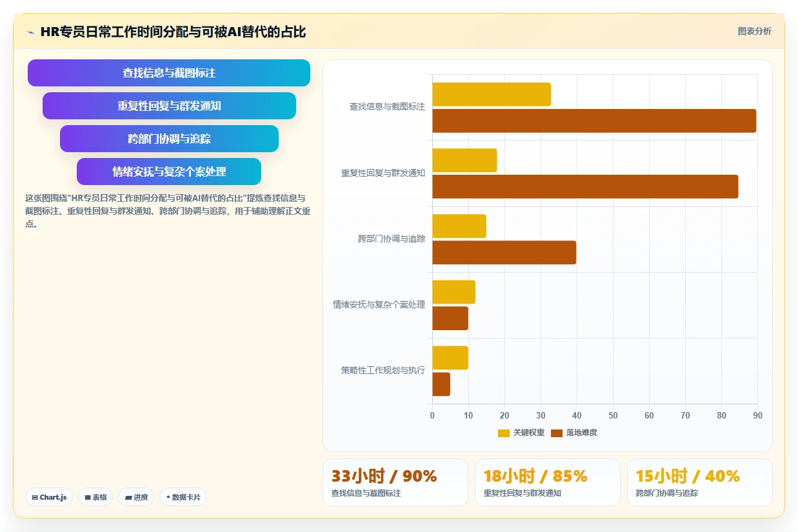Click the title HR专员日常工作时间分配与可被AI替代的占比
This screenshot has height=532, width=798.
[x=173, y=32]
